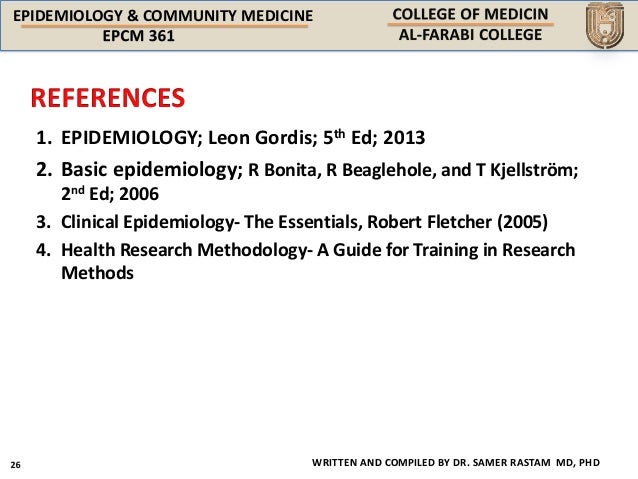This screenshot has height=479, width=638.
Task: Click the Epidemiology & Community Medicine header
Action: (163, 15)
